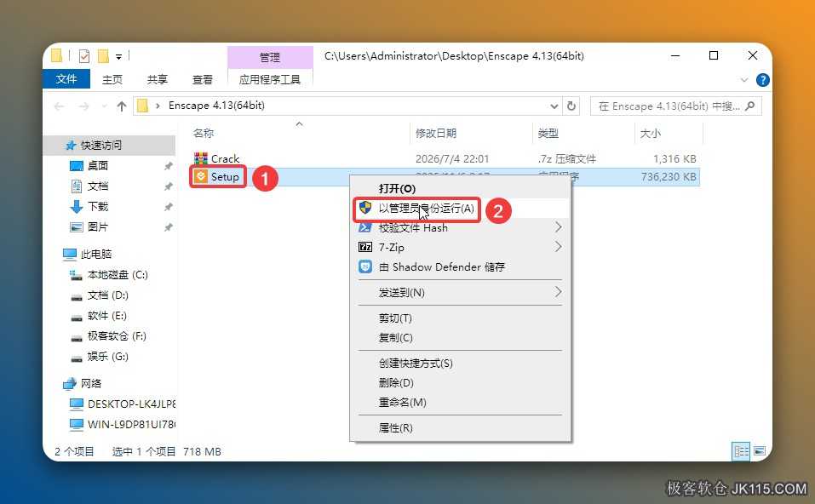
Task: Click the breadcrumb arrow before Enscape 4.13(64bit)
Action: [x=158, y=106]
